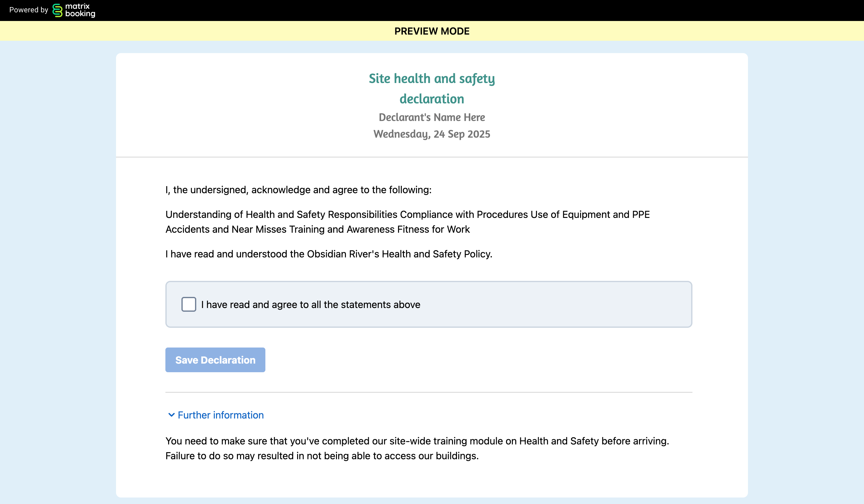
Task: Select the 'Site health and safety declaration' header
Action: (x=432, y=89)
